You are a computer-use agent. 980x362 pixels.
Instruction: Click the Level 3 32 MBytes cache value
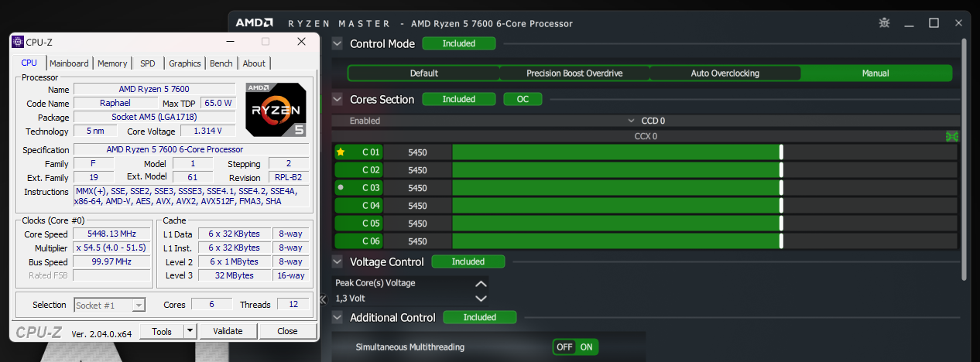[235, 275]
